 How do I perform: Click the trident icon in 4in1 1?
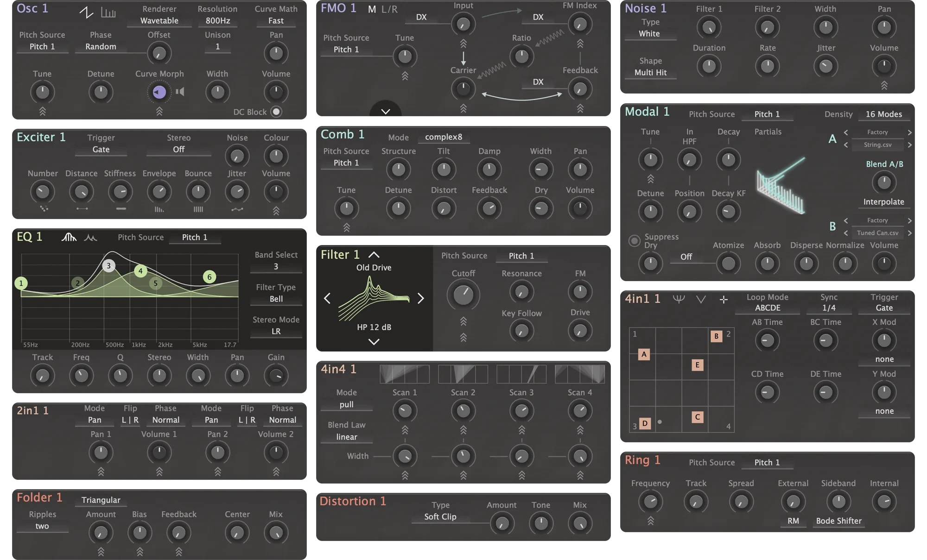(x=679, y=299)
